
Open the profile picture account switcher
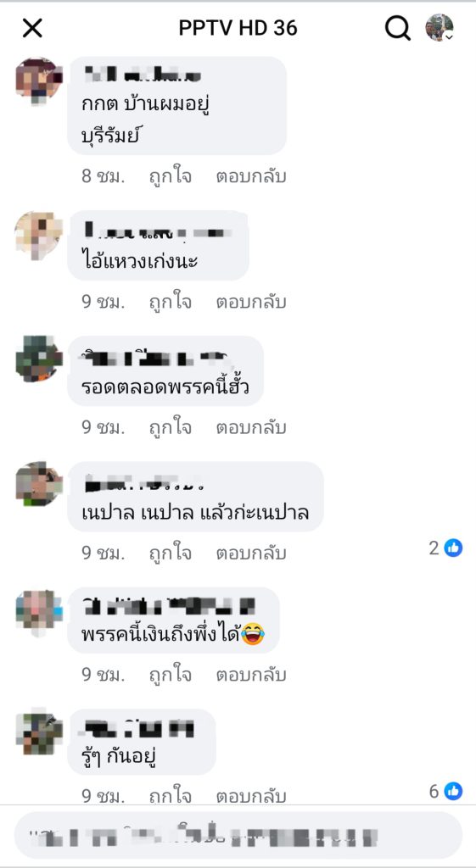click(440, 28)
